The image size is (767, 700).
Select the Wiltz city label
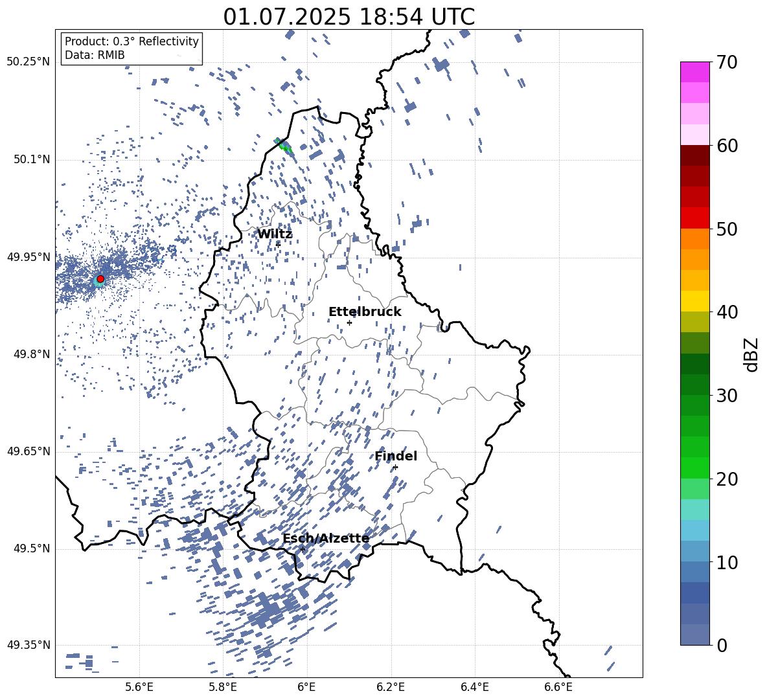[275, 234]
